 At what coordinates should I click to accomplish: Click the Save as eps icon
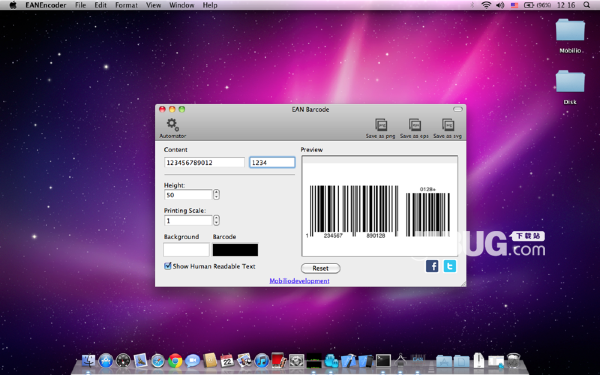pyautogui.click(x=414, y=128)
